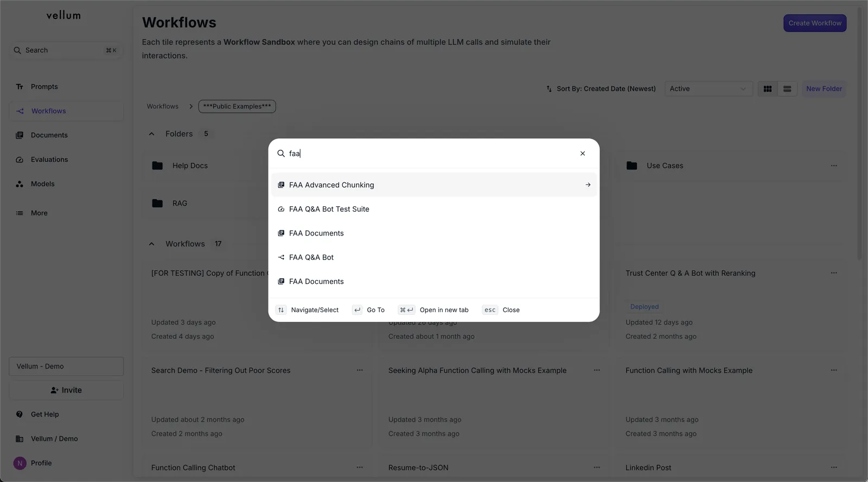The image size is (868, 482).
Task: Click the Documents sidebar icon
Action: 20,135
